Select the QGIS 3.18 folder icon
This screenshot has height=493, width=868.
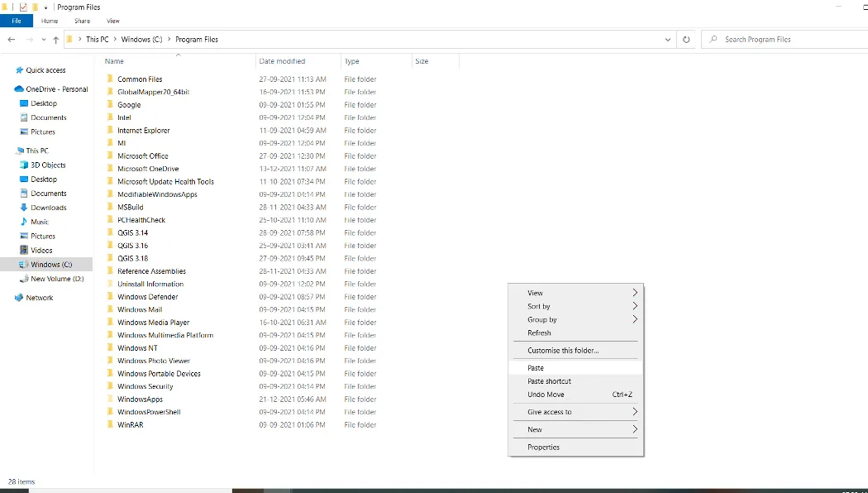click(110, 258)
